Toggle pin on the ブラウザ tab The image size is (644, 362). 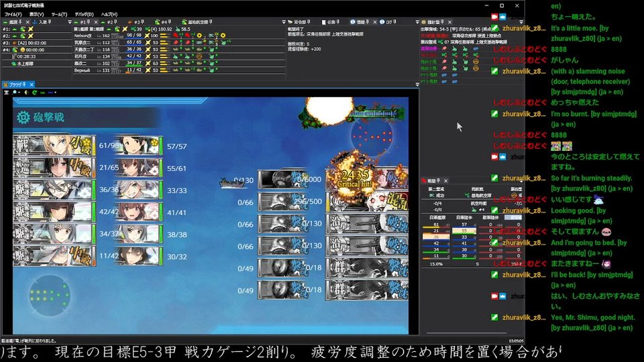[x=24, y=84]
